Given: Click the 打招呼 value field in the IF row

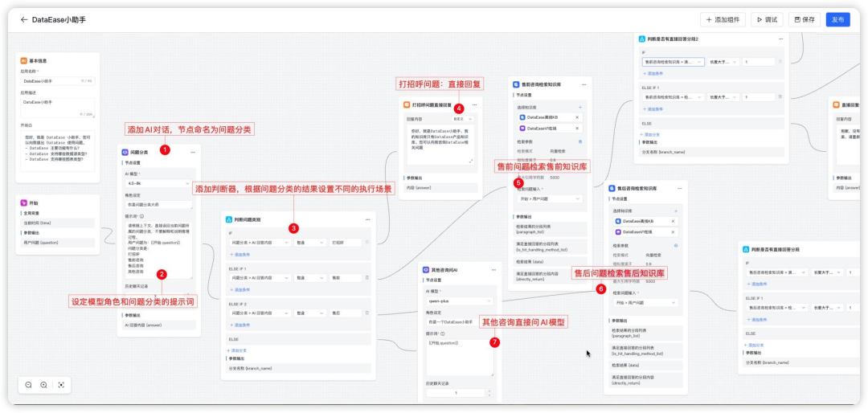Looking at the screenshot, I should [x=345, y=243].
